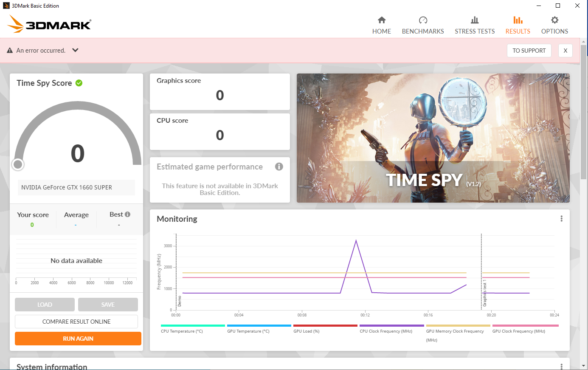
Task: Click COMPARE RESULT ONLINE
Action: (x=76, y=322)
